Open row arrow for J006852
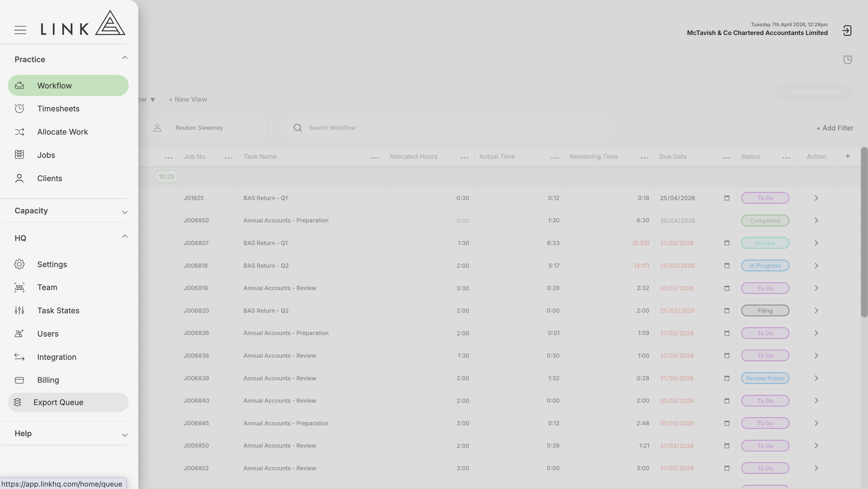Viewport: 868px width, 489px height. (x=816, y=468)
